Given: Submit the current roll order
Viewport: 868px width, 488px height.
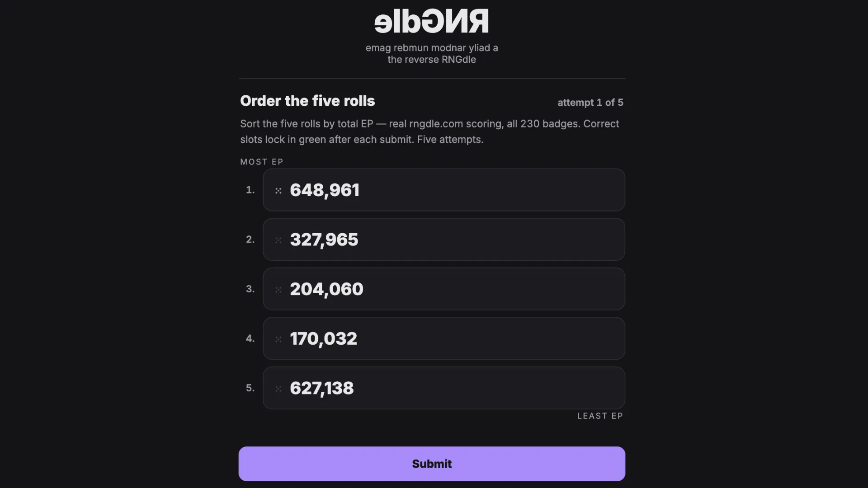Looking at the screenshot, I should [x=432, y=464].
